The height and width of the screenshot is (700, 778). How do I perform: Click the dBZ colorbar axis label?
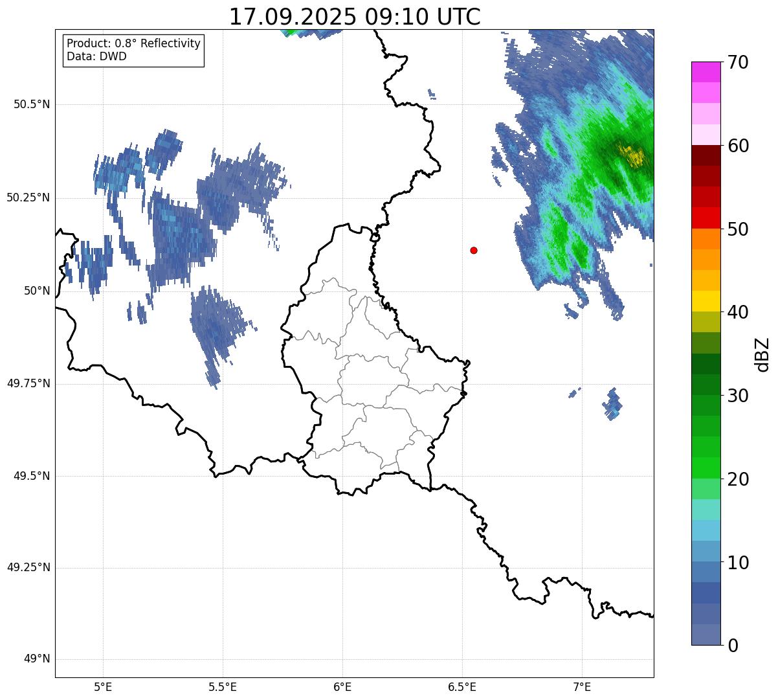(x=762, y=354)
